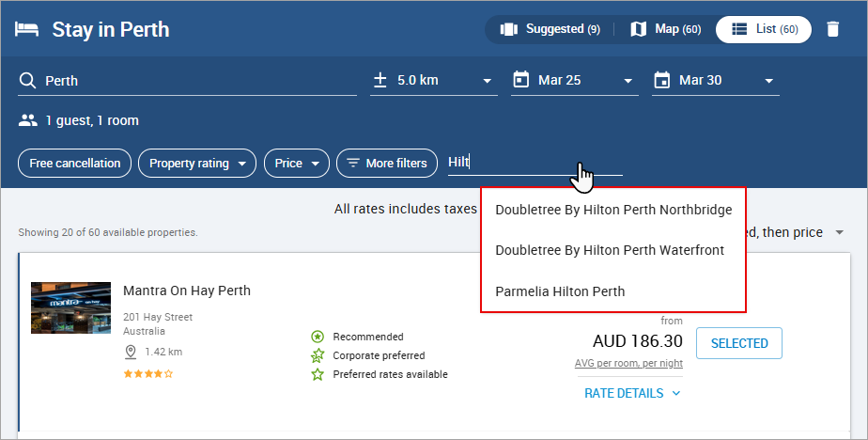Click the SELECTED button for Mantra On Hay
Image resolution: width=868 pixels, height=440 pixels.
739,343
